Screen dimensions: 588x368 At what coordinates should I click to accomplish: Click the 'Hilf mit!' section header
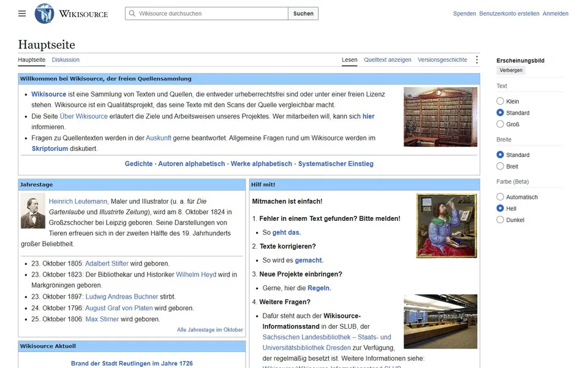click(364, 185)
